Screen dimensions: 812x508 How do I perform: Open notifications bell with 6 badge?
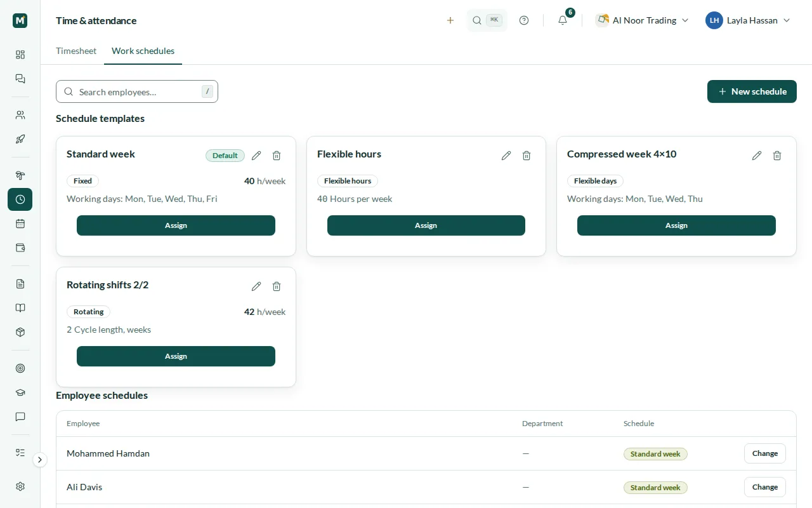pyautogui.click(x=563, y=20)
